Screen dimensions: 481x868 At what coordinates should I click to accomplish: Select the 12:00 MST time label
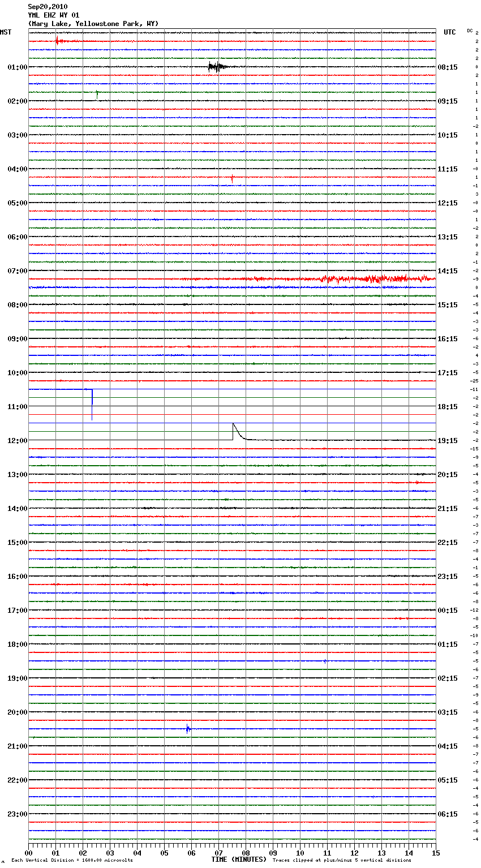pos(17,441)
